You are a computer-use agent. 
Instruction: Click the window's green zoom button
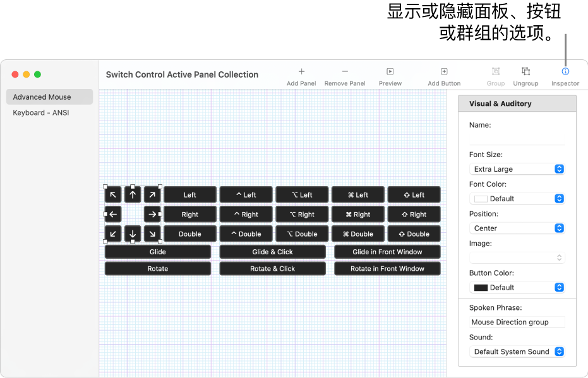coord(37,74)
